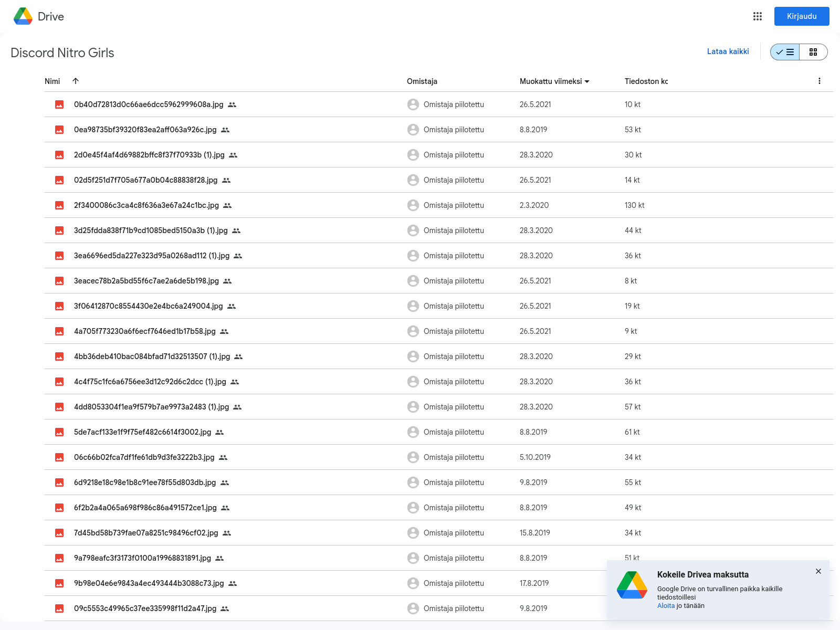The width and height of the screenshot is (840, 630).
Task: Click the 130 kt file size value
Action: (x=634, y=205)
